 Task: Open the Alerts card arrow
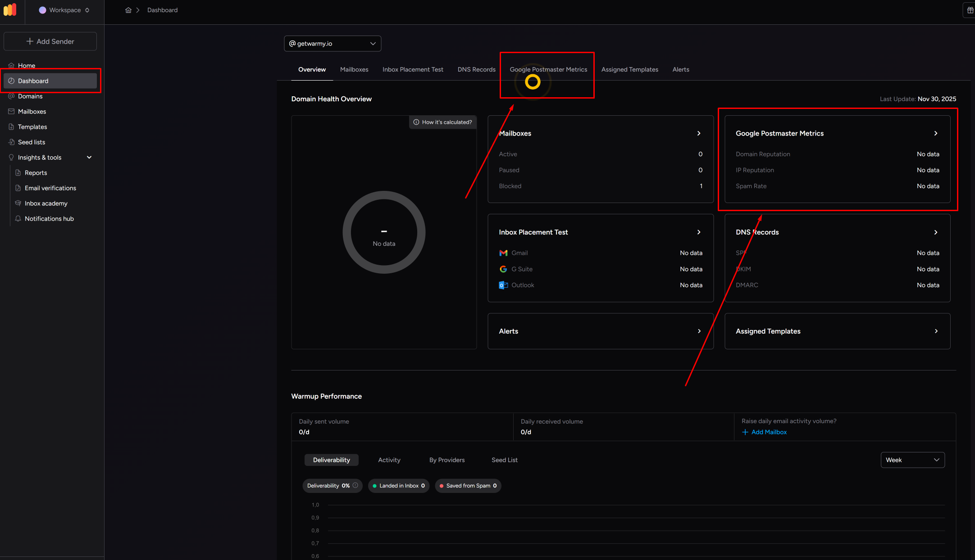point(699,331)
